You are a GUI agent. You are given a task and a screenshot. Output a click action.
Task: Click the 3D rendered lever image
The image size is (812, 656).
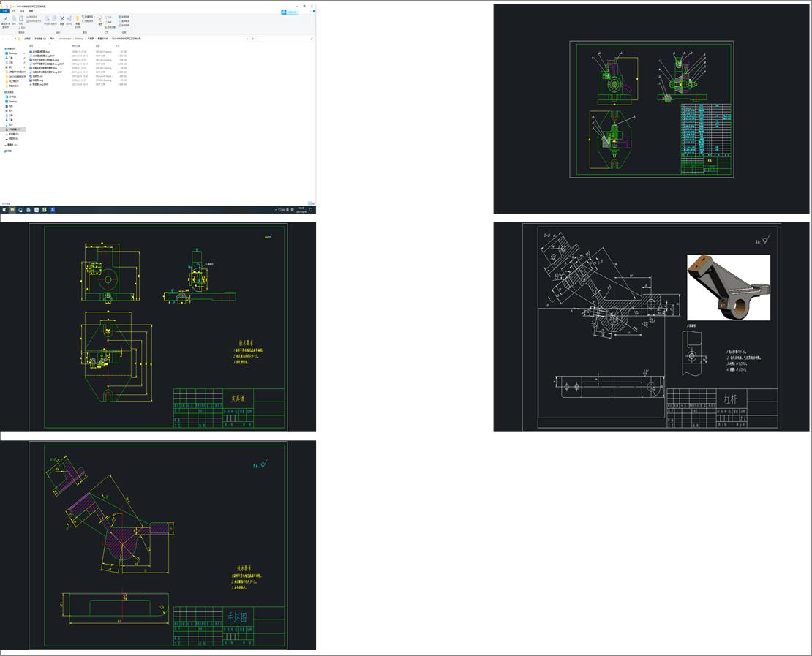pos(729,287)
